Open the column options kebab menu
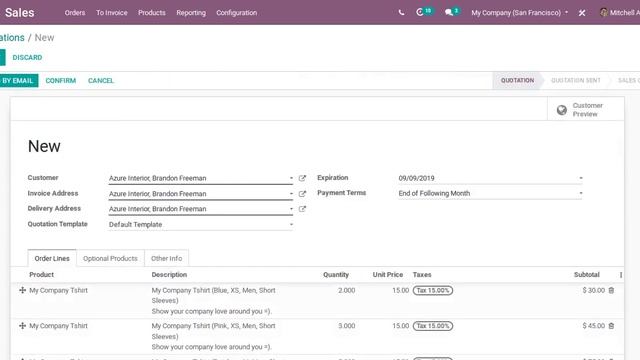640x360 pixels. [x=621, y=275]
